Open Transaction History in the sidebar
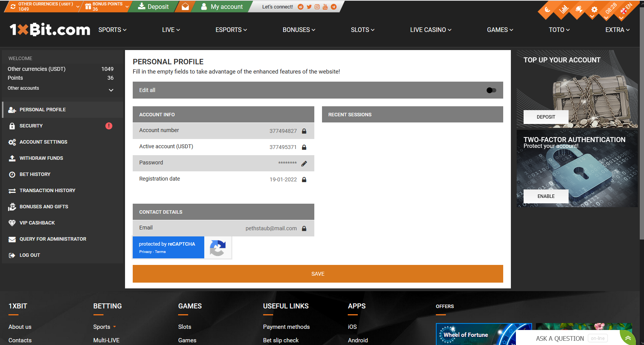This screenshot has height=345, width=644. tap(62, 191)
